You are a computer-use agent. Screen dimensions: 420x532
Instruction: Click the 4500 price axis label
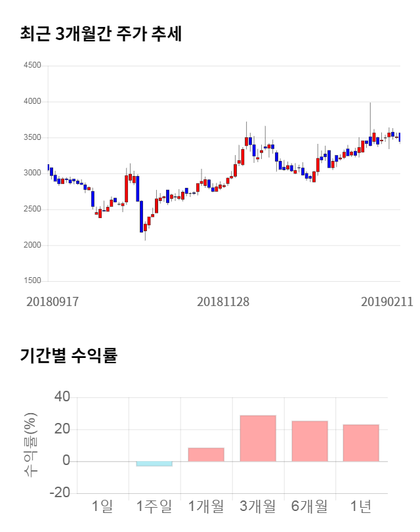pos(31,66)
